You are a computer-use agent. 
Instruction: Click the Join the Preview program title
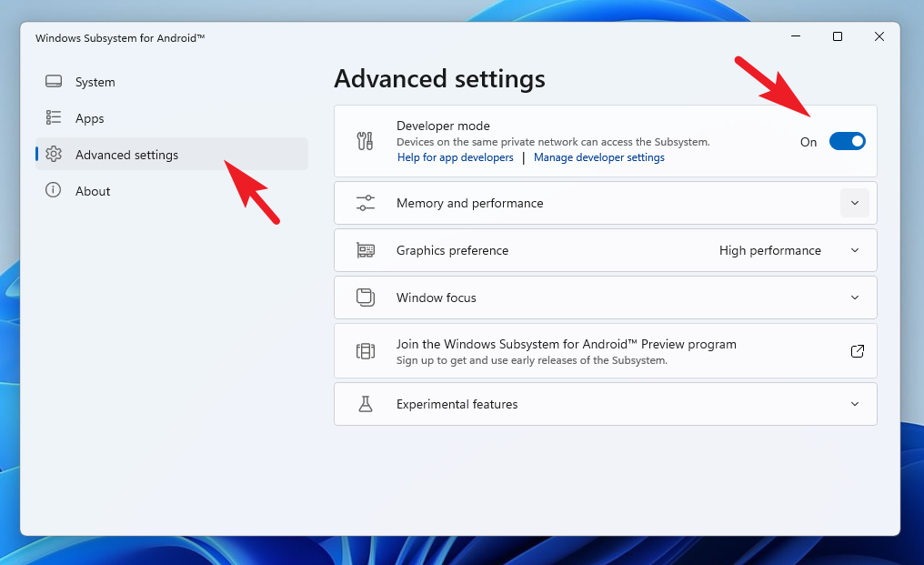tap(567, 344)
